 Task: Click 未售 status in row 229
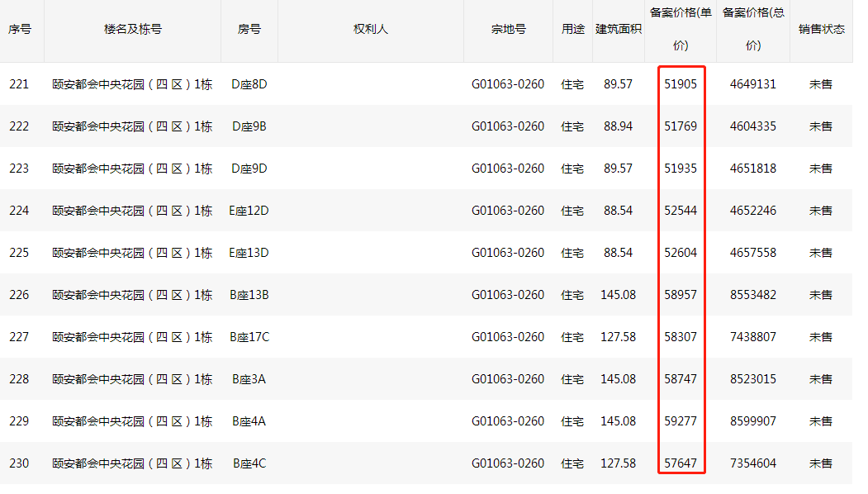[x=821, y=421]
